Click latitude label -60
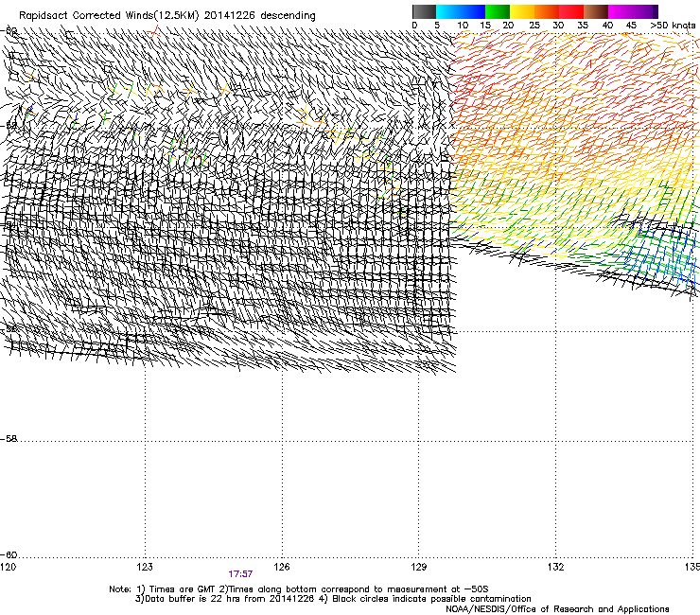 pos(9,554)
